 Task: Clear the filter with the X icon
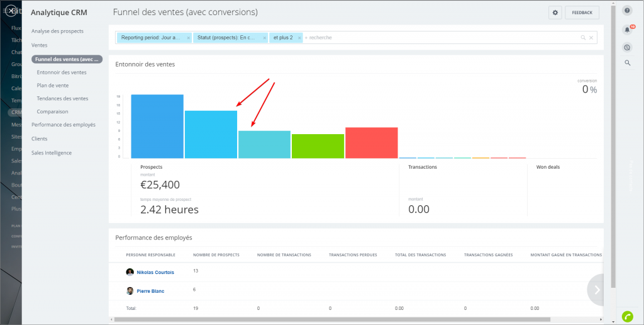[x=591, y=38]
